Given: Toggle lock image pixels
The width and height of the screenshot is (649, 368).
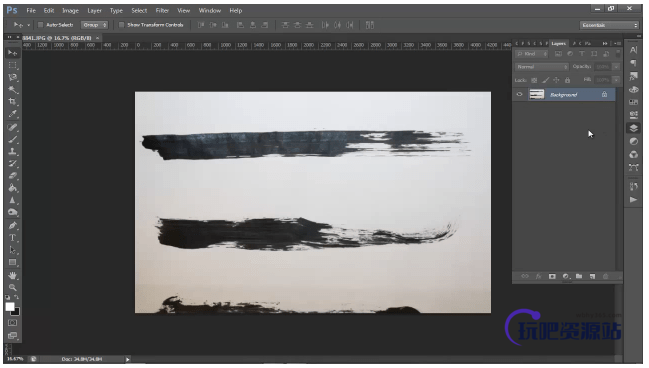Looking at the screenshot, I should [x=546, y=80].
